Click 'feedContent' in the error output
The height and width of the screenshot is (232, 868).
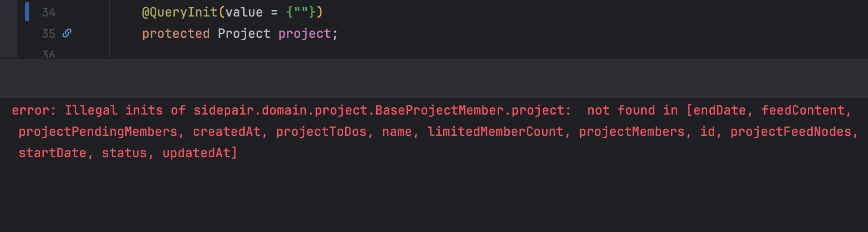pyautogui.click(x=802, y=110)
